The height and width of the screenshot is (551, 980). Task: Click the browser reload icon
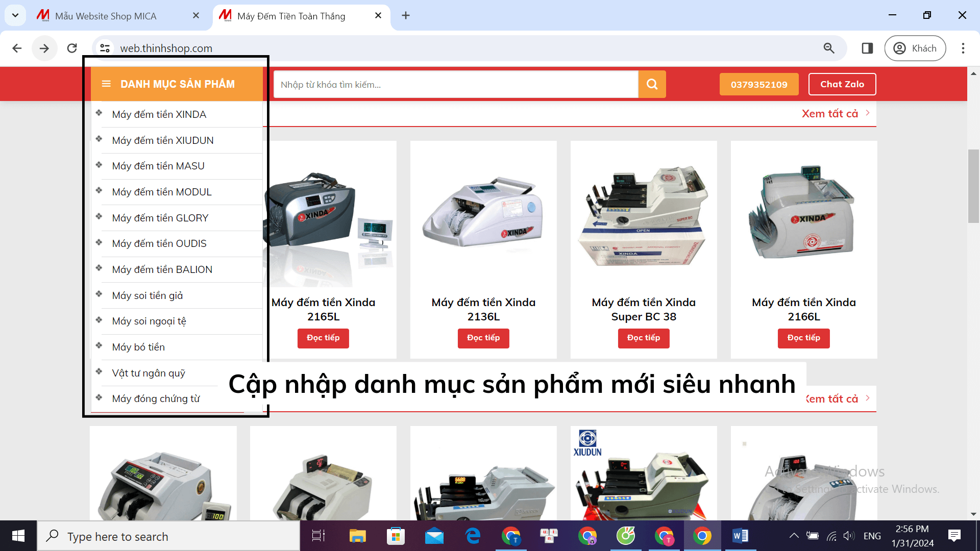(x=72, y=48)
